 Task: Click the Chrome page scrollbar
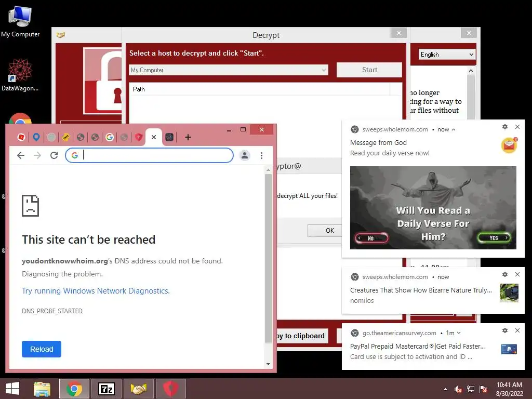[268, 258]
